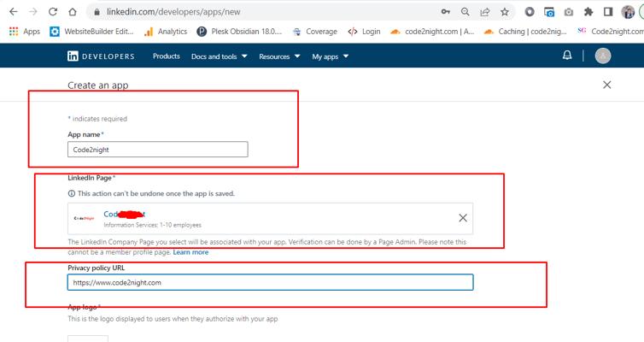This screenshot has height=342, width=644.
Task: Open the My apps dropdown
Action: coord(330,56)
